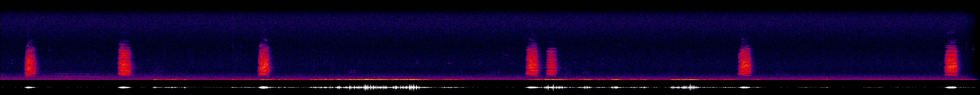Select the sixth red burst in spectrogram

tap(744, 61)
